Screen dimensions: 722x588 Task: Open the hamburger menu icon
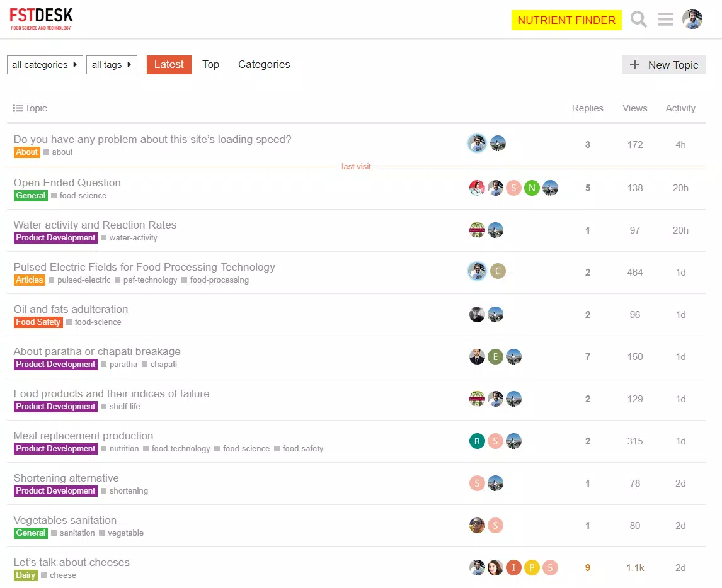click(x=665, y=20)
